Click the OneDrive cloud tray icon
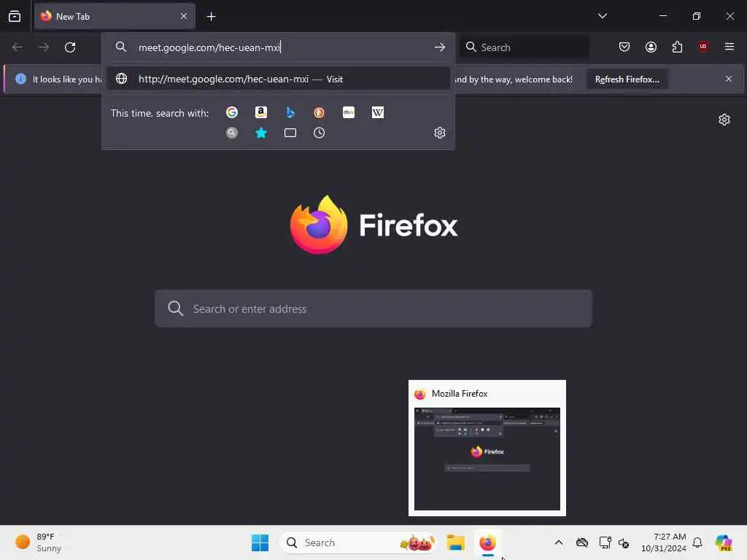This screenshot has width=747, height=560. pyautogui.click(x=581, y=542)
